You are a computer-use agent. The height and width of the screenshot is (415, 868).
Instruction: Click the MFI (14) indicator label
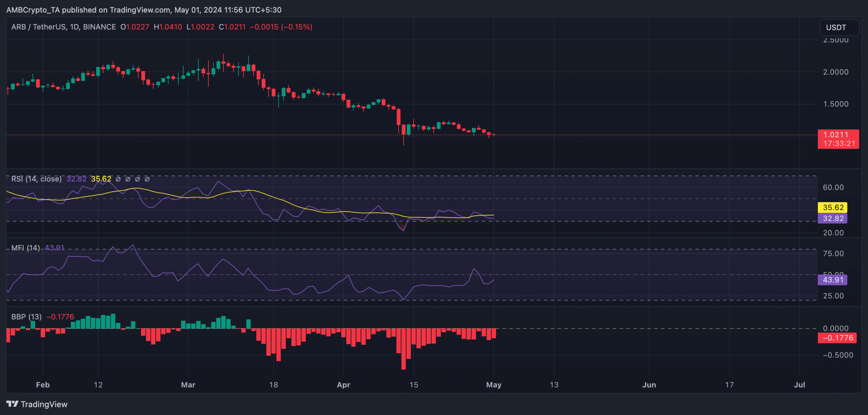coord(25,248)
